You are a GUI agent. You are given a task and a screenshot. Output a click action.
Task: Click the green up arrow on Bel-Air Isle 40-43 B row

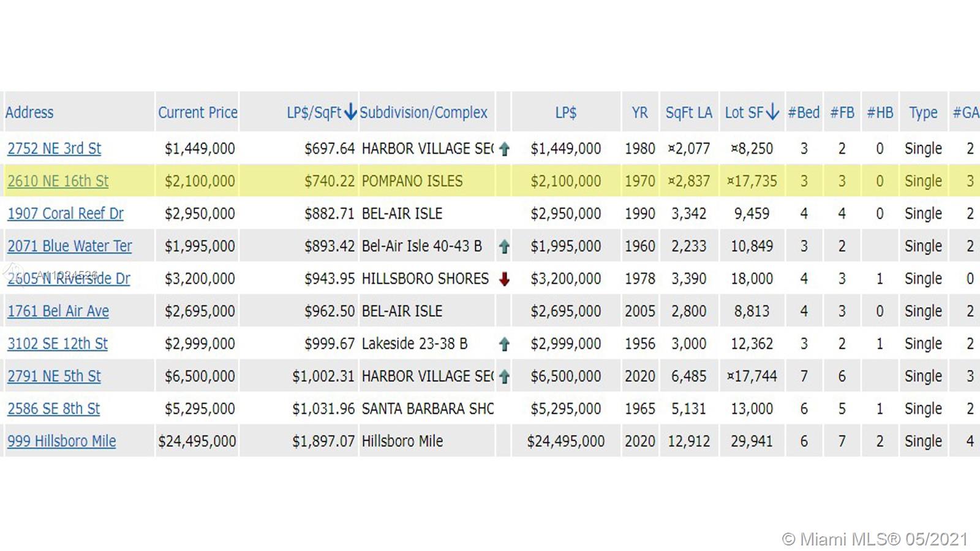point(504,246)
